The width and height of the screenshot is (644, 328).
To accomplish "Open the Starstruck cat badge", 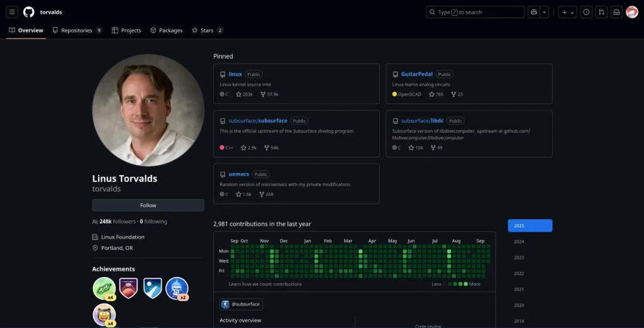I will pos(104,315).
